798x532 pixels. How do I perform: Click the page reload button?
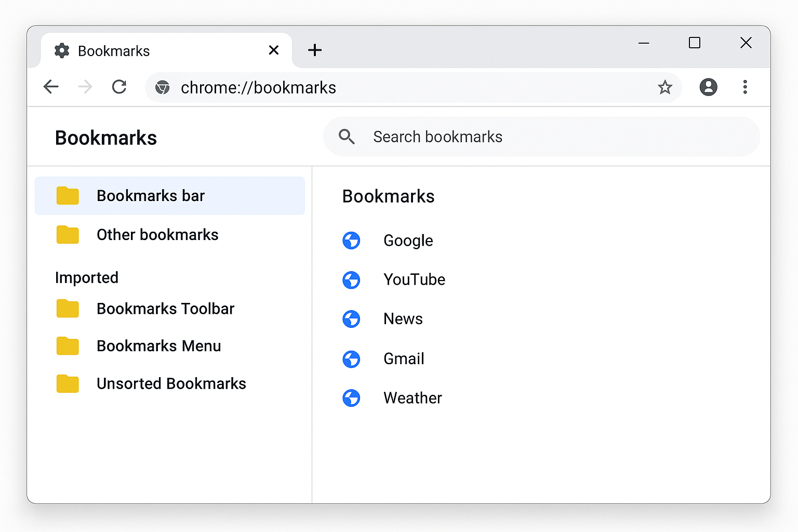click(x=119, y=87)
